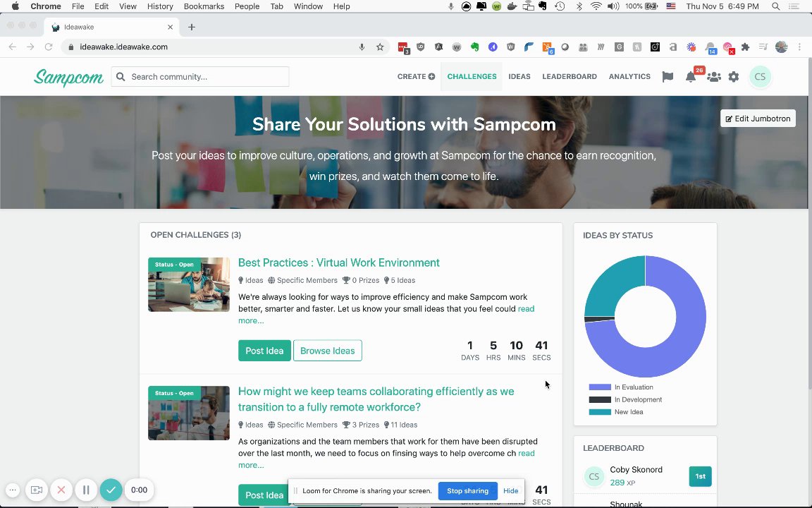This screenshot has width=812, height=508.
Task: Open the ANALYTICS tab
Action: [x=629, y=77]
